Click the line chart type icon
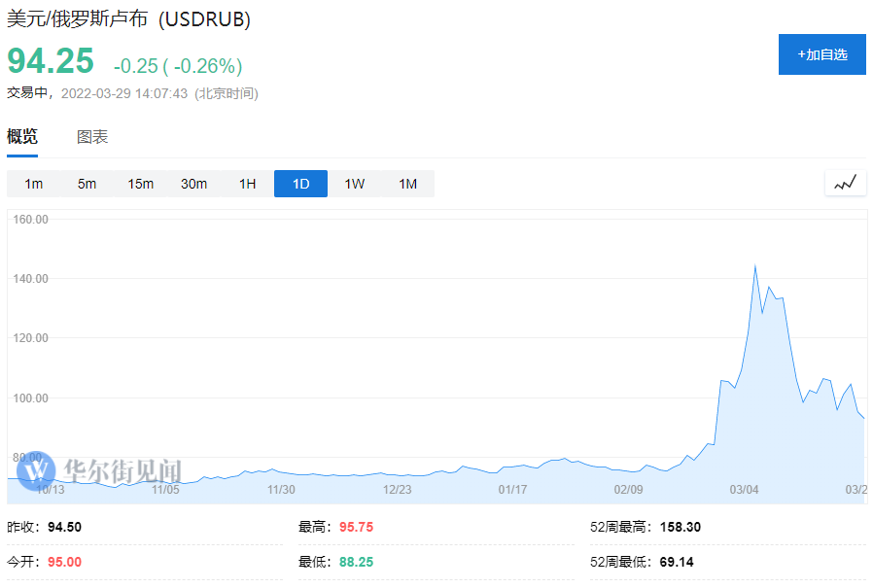 tap(845, 183)
